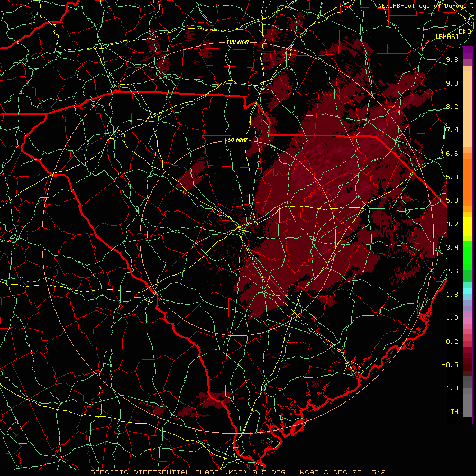
Task: Click the 1.0 value on the color scale
Action: pyautogui.click(x=452, y=318)
